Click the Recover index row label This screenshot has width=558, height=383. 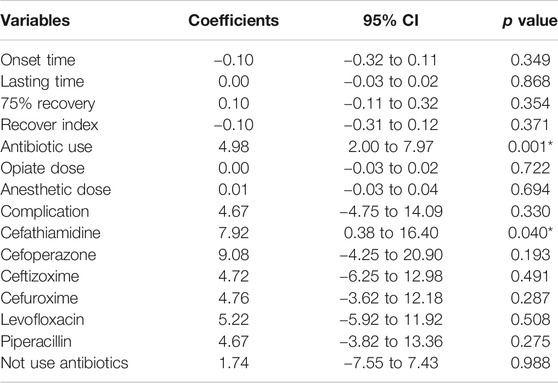pyautogui.click(x=49, y=125)
